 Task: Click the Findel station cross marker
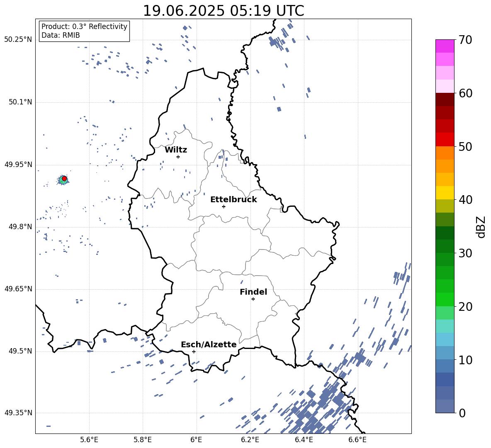tap(253, 299)
